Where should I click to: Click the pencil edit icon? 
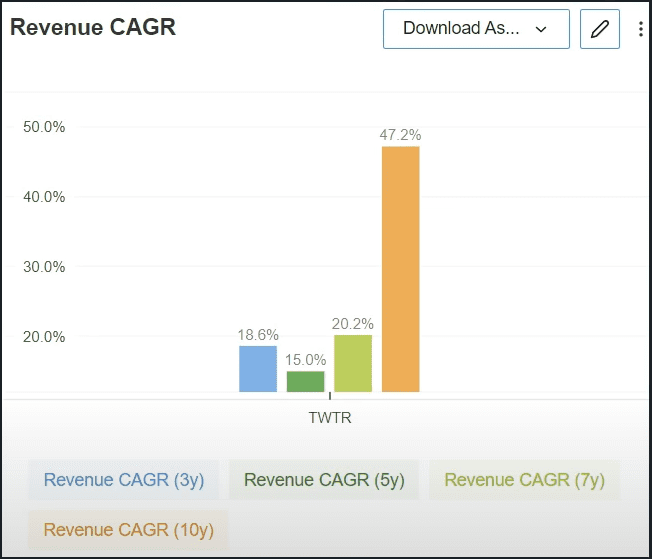click(x=600, y=29)
